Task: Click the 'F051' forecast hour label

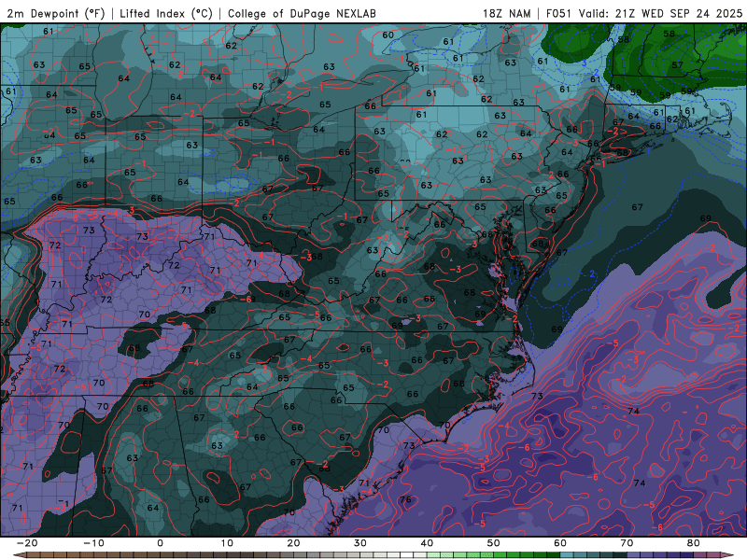Action: [559, 14]
